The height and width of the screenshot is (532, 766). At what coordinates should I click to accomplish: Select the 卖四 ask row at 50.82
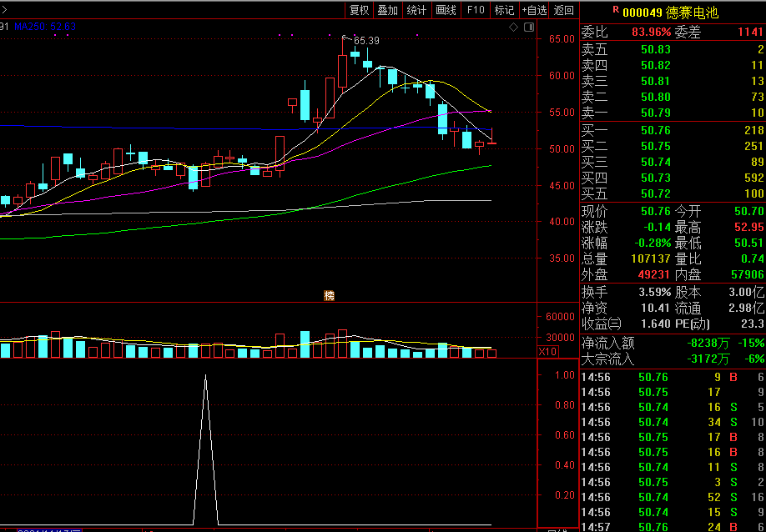(673, 65)
